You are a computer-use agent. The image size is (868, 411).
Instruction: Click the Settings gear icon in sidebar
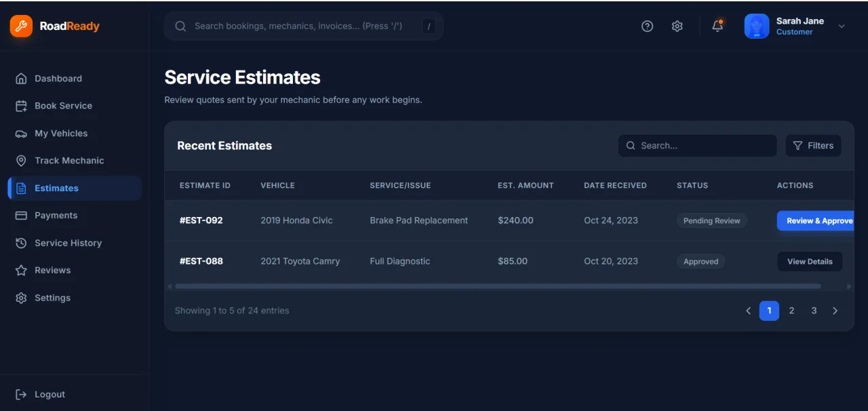[x=21, y=298]
